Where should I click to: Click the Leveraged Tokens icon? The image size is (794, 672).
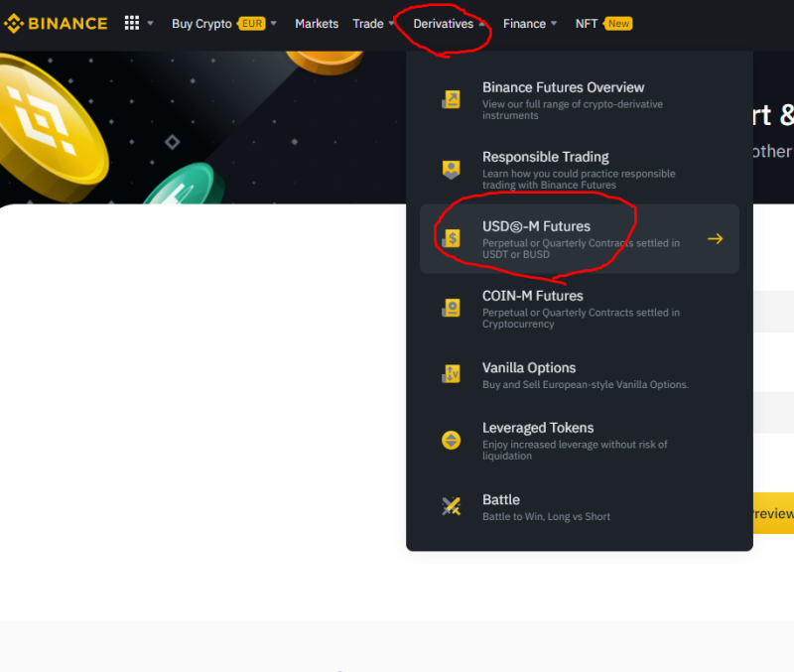(x=451, y=440)
